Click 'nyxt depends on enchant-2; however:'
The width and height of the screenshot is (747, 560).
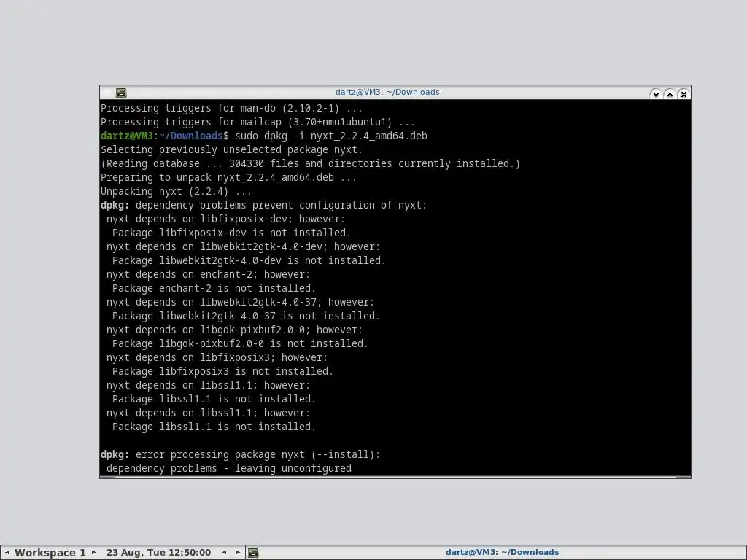coord(208,274)
